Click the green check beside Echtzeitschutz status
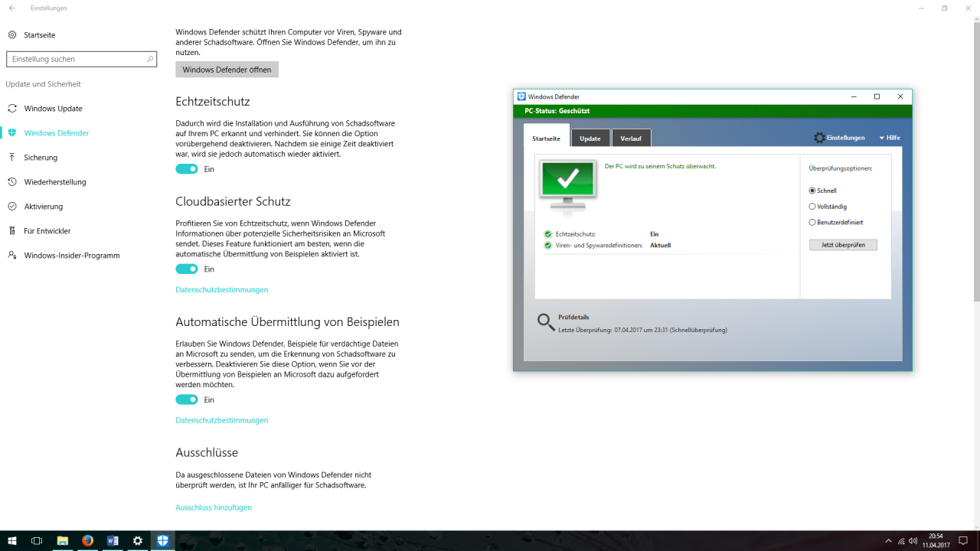This screenshot has height=551, width=980. [547, 234]
